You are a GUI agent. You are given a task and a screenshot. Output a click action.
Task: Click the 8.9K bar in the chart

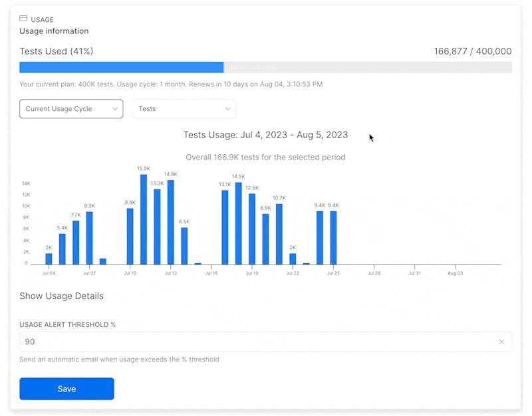click(x=265, y=239)
